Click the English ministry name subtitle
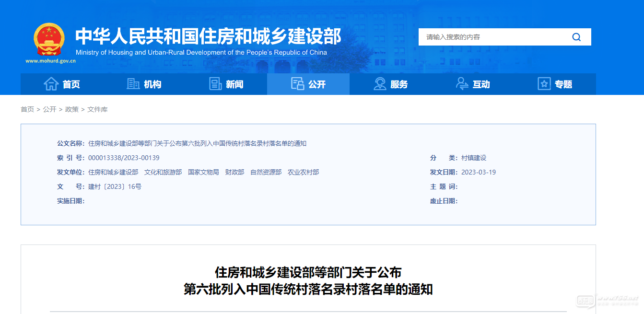 coord(201,52)
